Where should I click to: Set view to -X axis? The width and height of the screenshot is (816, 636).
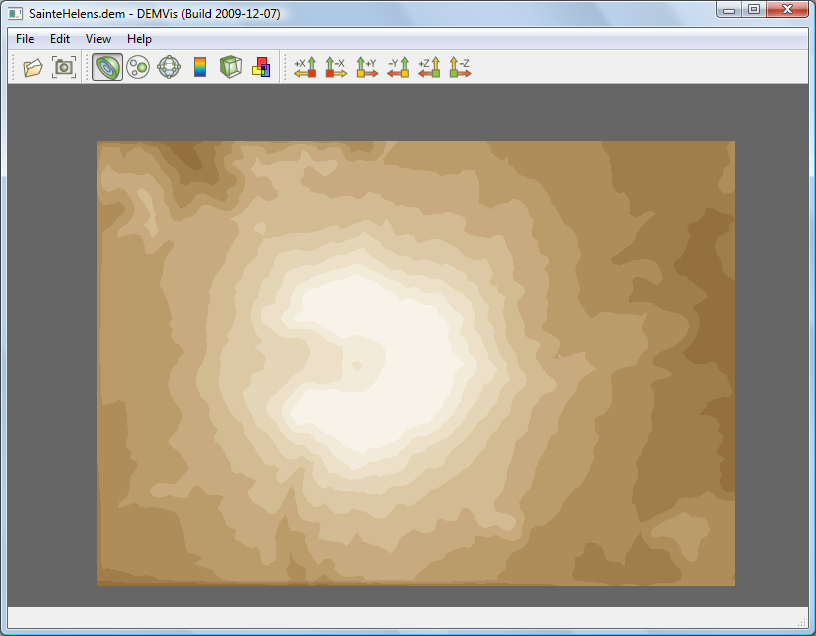336,68
